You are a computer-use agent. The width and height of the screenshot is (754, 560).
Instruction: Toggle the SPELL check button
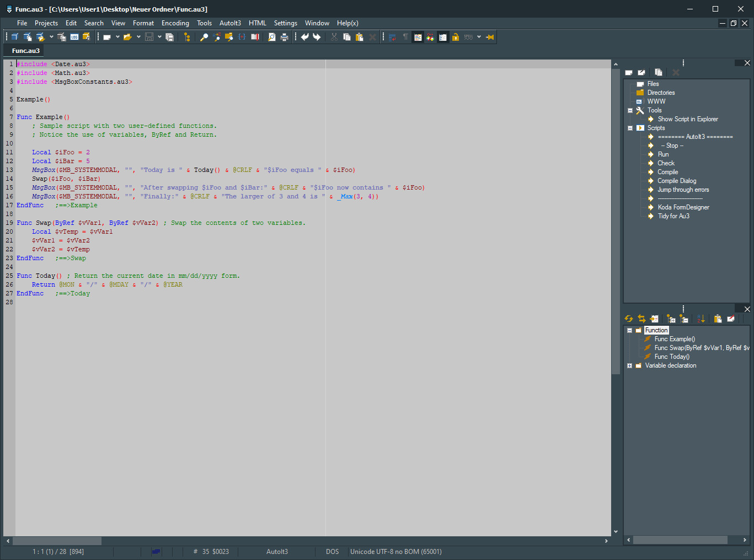pos(468,37)
